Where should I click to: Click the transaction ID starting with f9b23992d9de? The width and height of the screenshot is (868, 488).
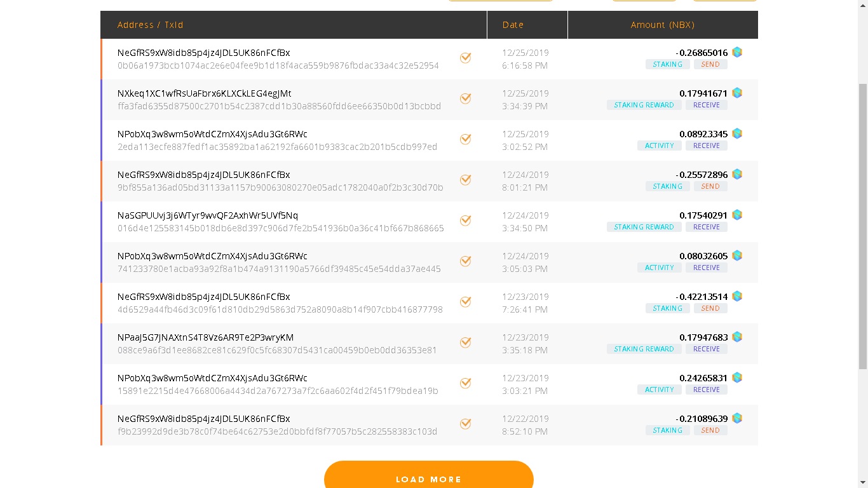click(x=278, y=431)
